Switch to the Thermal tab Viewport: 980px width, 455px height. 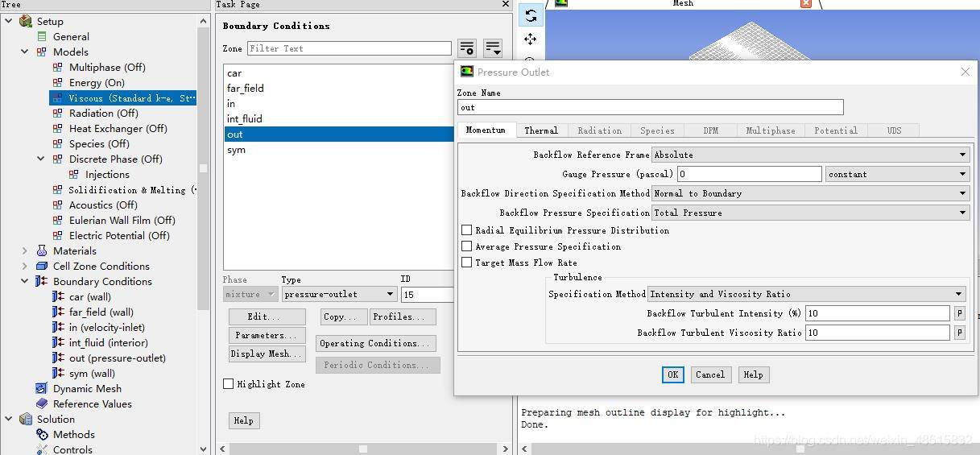pyautogui.click(x=541, y=130)
